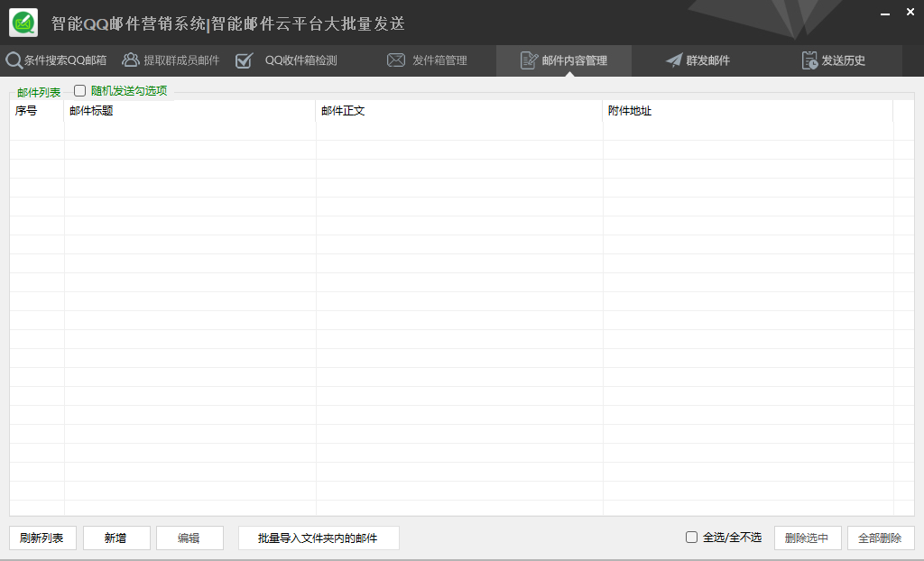The height and width of the screenshot is (561, 924).
Task: Click the paper plane 群发邮件 icon
Action: pos(674,60)
